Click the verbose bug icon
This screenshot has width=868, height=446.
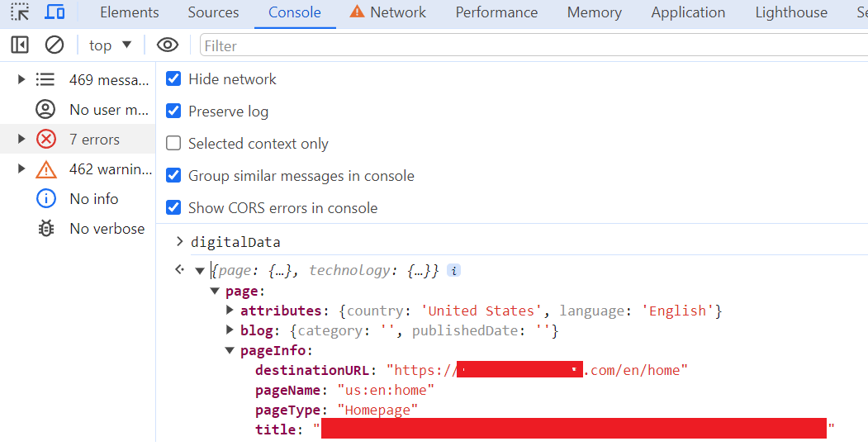[46, 229]
